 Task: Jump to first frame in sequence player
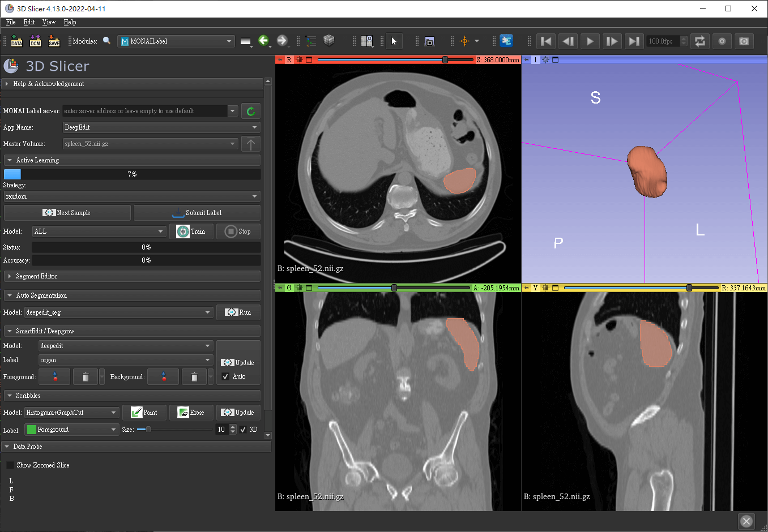pyautogui.click(x=546, y=41)
